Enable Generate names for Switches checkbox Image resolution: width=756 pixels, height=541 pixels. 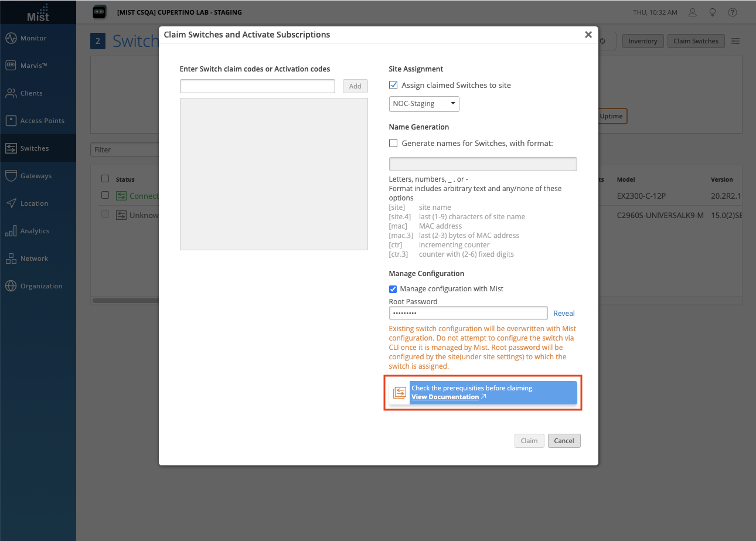point(393,143)
